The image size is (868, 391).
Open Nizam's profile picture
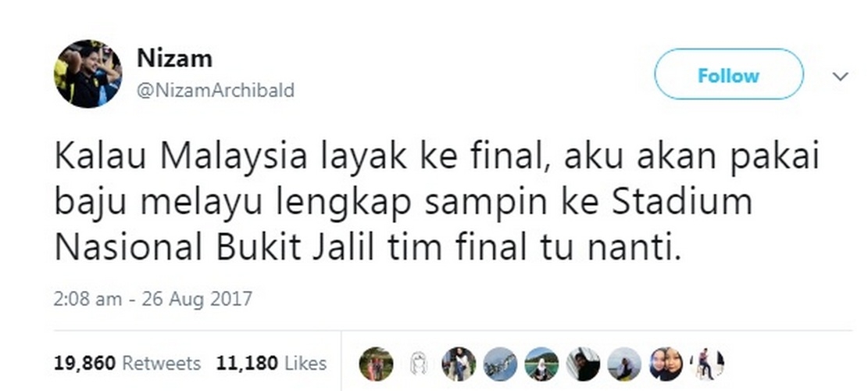tap(88, 74)
